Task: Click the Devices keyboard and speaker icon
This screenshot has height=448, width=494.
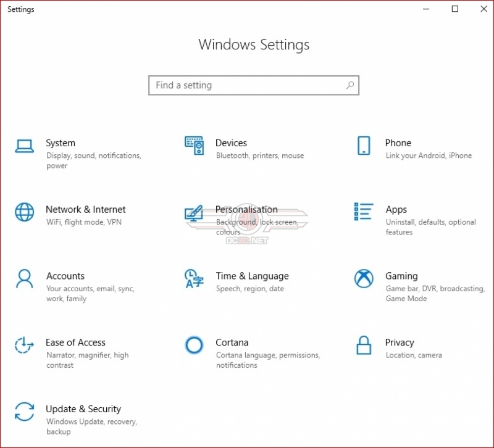Action: click(194, 146)
